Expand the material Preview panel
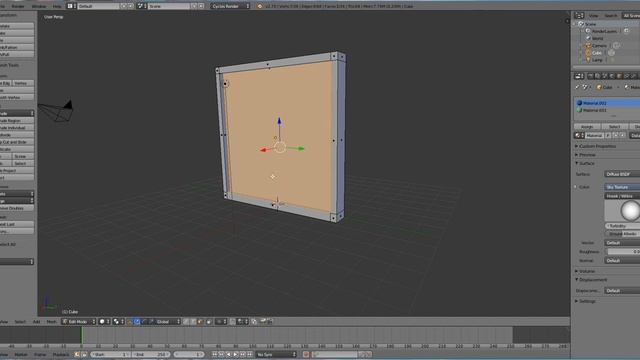This screenshot has width=640, height=360. click(x=586, y=155)
